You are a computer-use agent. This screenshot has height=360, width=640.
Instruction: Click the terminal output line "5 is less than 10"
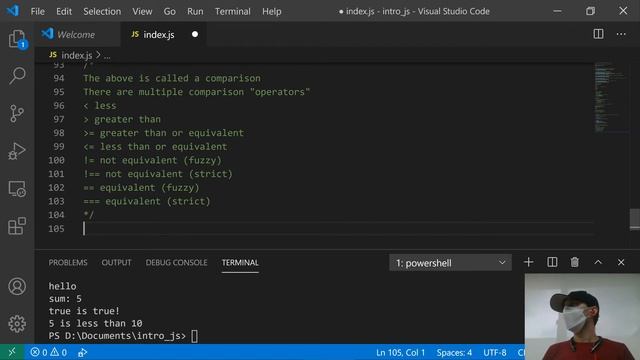[x=96, y=323]
